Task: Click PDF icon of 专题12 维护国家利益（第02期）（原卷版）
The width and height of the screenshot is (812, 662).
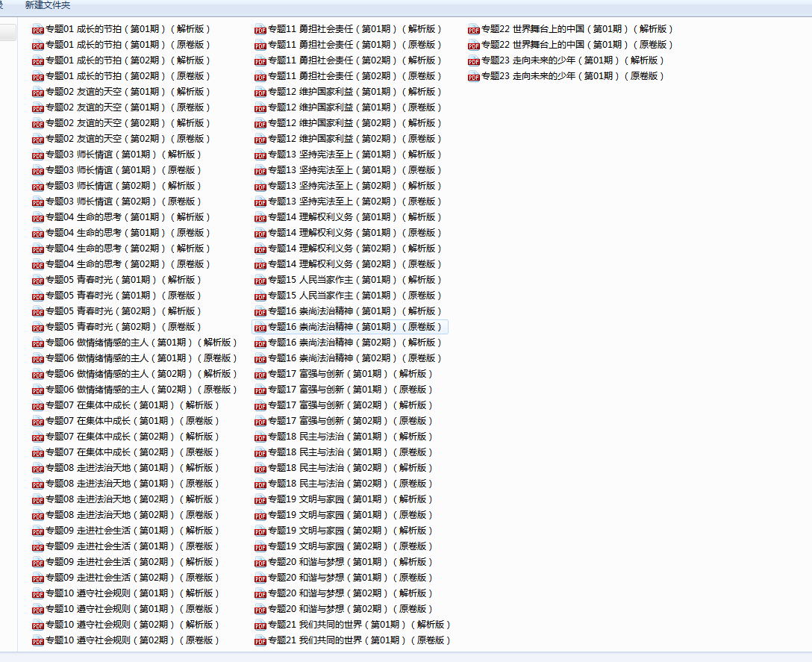Action: tap(260, 140)
